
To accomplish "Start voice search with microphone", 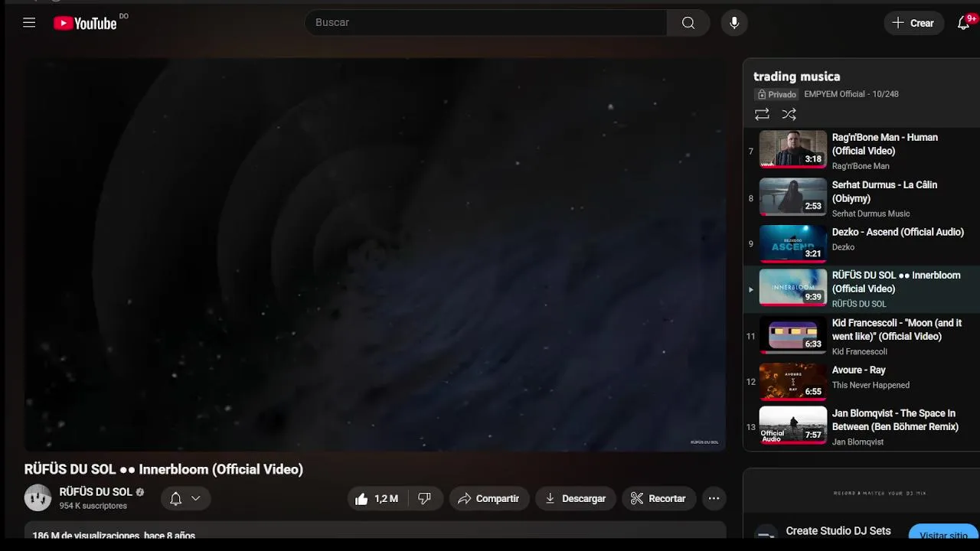I will pyautogui.click(x=734, y=23).
